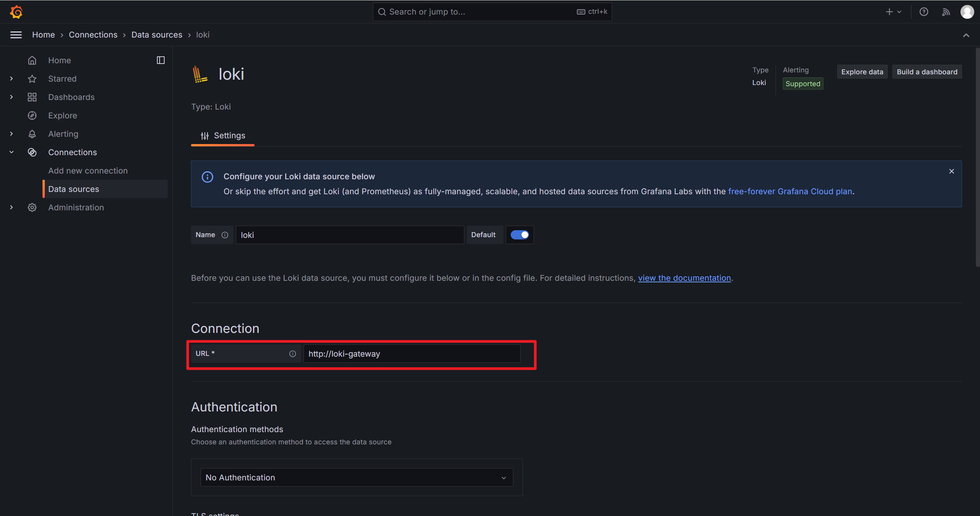Click the info icon beside Name label
This screenshot has height=516, width=980.
[x=225, y=235]
